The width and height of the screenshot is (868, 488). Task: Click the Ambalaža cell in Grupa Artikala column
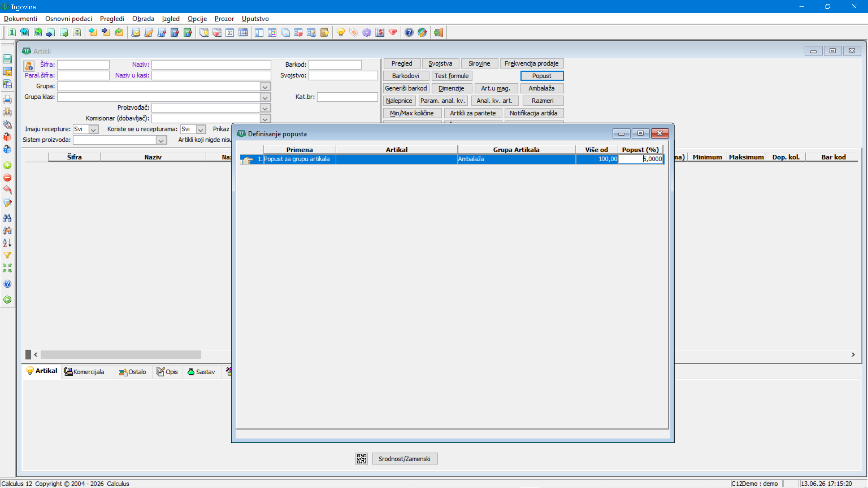point(516,159)
